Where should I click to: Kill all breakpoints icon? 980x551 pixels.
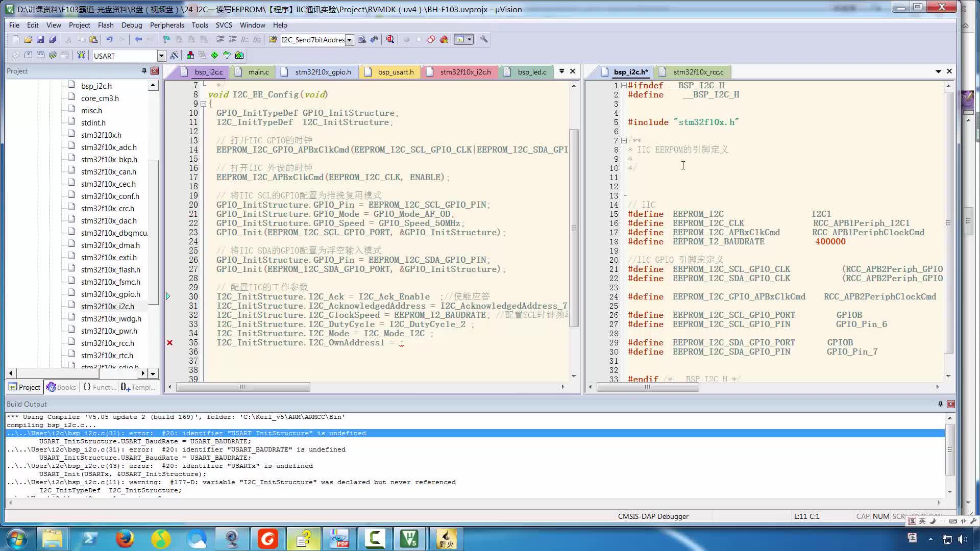pos(444,39)
